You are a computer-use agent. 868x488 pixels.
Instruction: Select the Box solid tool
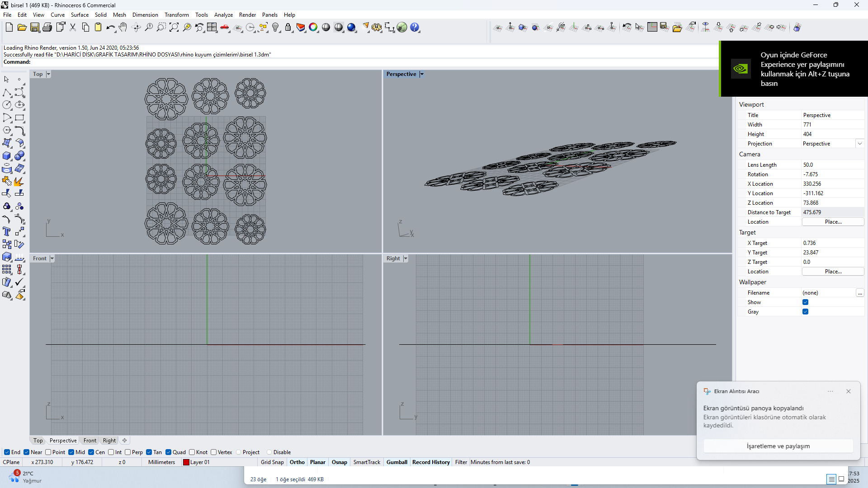[7, 156]
